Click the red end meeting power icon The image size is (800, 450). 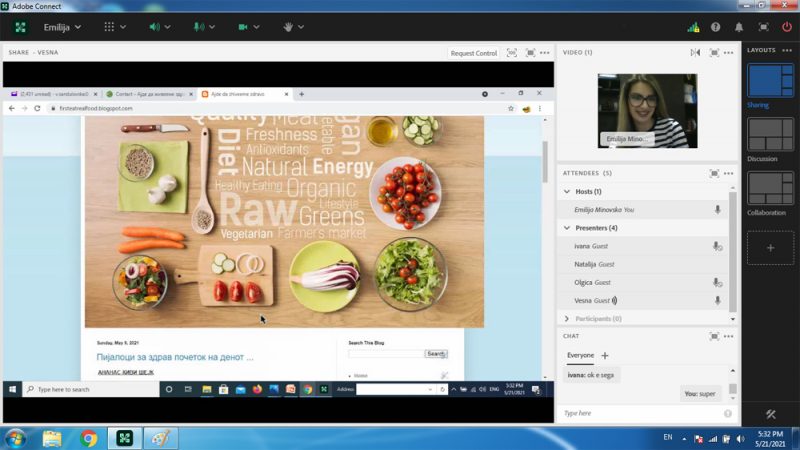click(x=787, y=27)
